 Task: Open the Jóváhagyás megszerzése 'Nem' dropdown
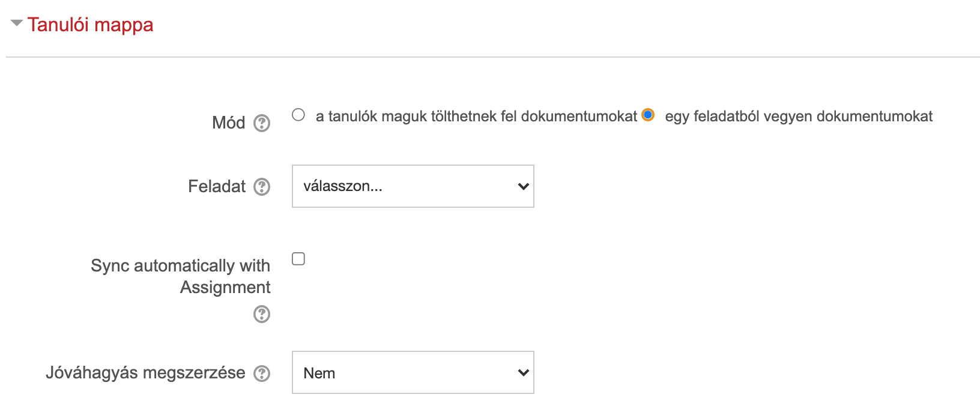[x=413, y=372]
